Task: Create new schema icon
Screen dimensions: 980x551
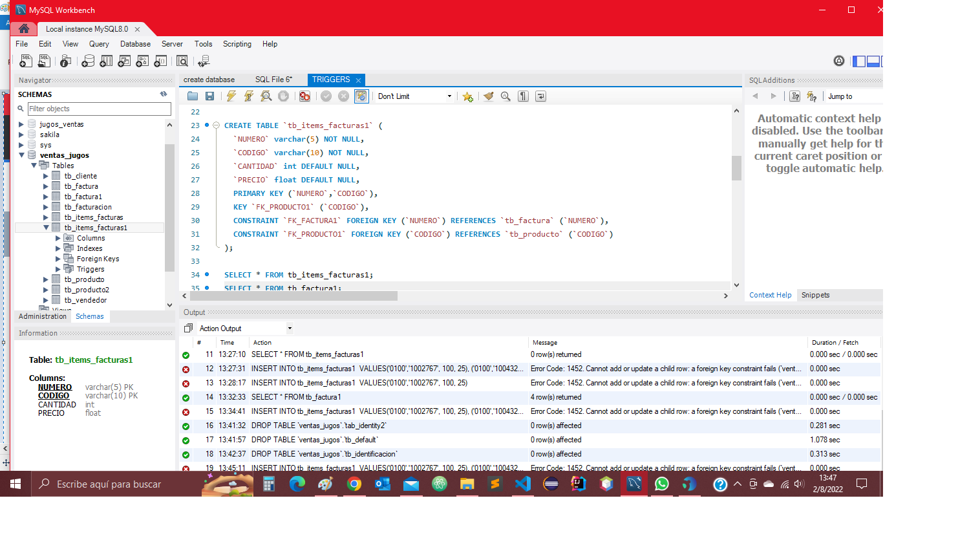Action: coord(88,61)
